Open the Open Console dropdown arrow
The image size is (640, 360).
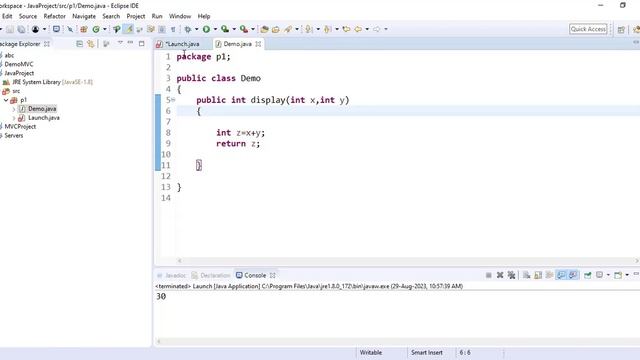[x=627, y=276]
